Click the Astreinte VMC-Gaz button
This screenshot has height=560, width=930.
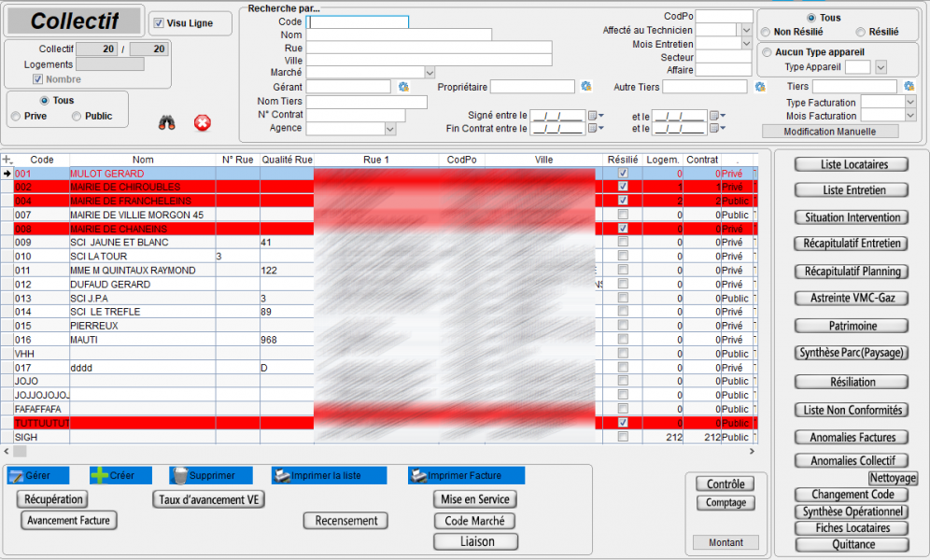(852, 298)
